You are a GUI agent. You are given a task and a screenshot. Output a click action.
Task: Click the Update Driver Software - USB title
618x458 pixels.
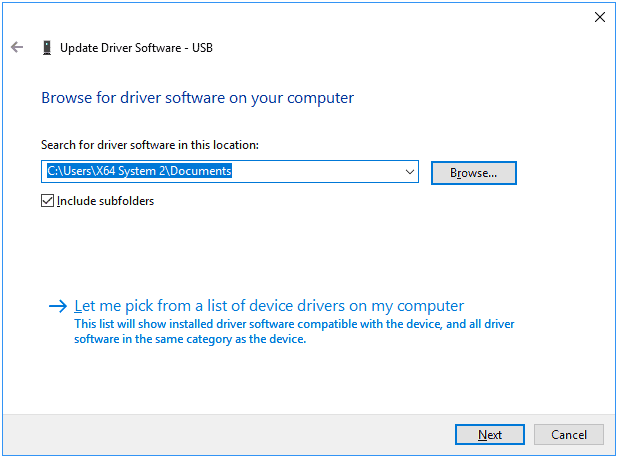(x=136, y=47)
